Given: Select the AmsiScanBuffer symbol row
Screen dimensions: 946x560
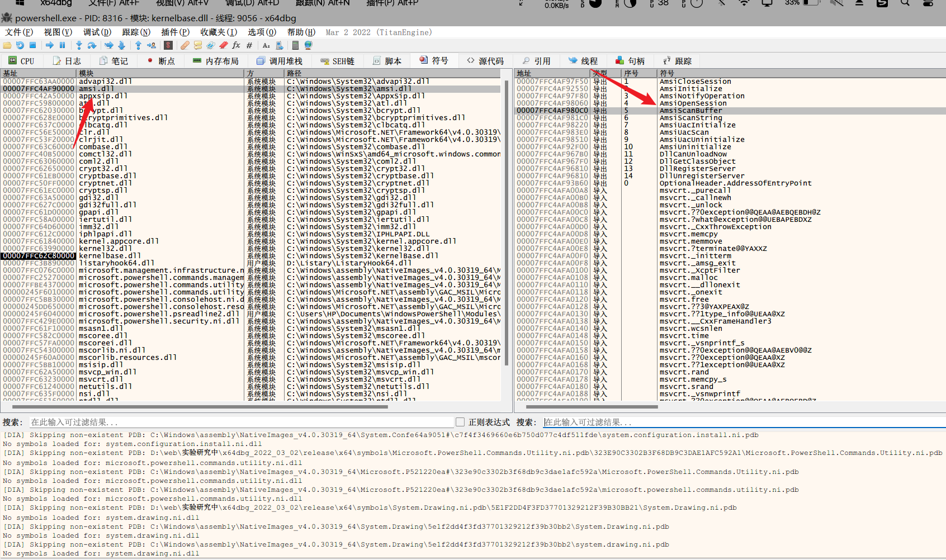Looking at the screenshot, I should [730, 111].
